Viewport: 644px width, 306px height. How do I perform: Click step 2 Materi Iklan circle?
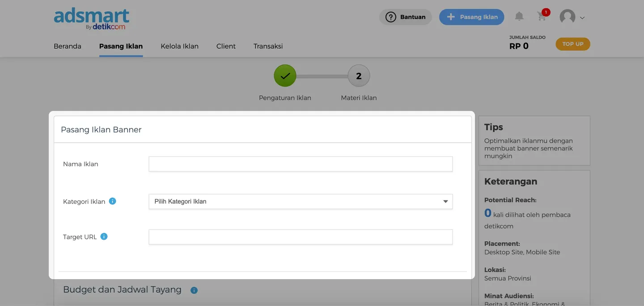[359, 76]
